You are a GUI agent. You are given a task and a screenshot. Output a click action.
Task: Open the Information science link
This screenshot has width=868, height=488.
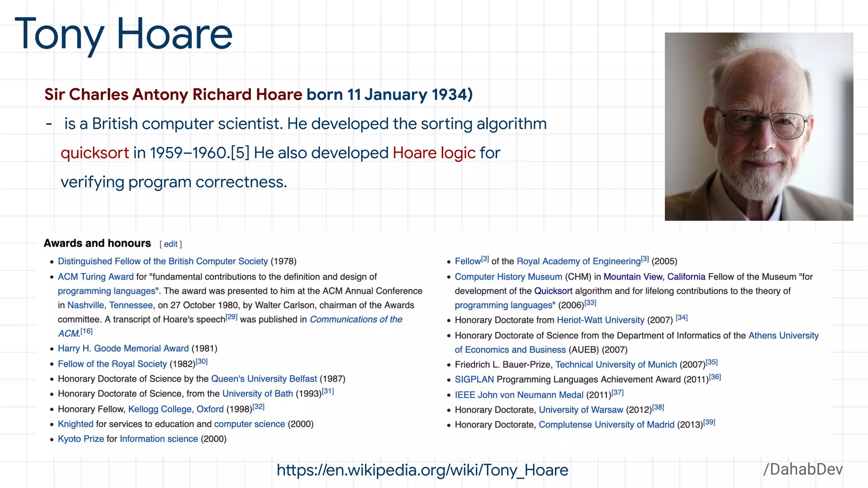click(x=159, y=439)
